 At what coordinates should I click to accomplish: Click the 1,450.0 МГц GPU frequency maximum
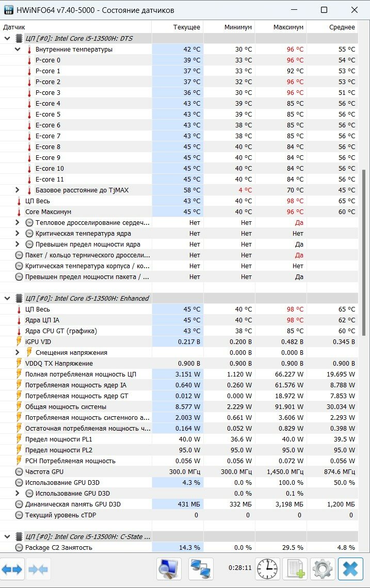[x=285, y=472]
